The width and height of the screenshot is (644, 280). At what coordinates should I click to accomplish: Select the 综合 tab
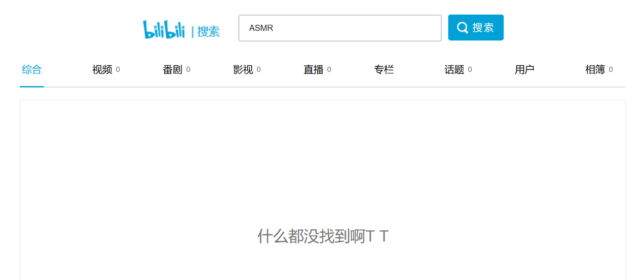pos(32,70)
